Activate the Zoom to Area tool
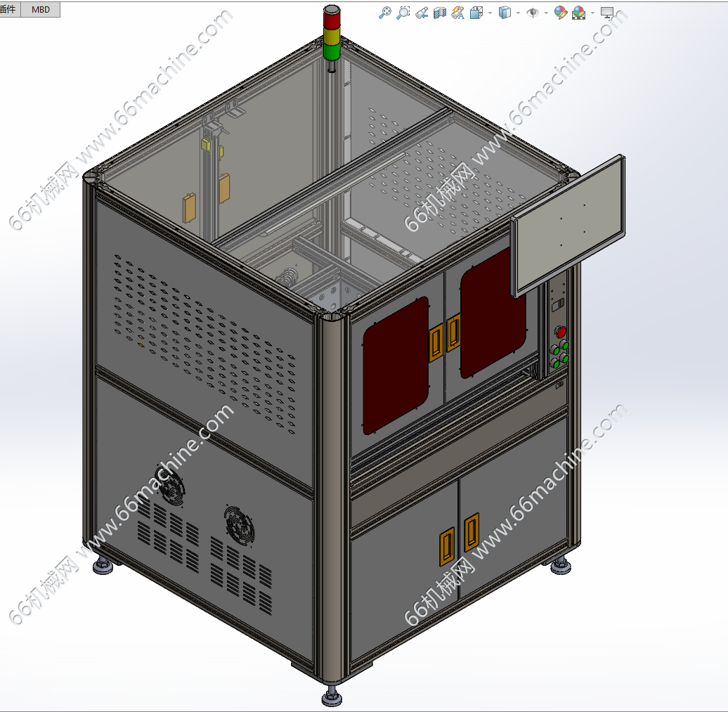The width and height of the screenshot is (728, 712). (403, 13)
